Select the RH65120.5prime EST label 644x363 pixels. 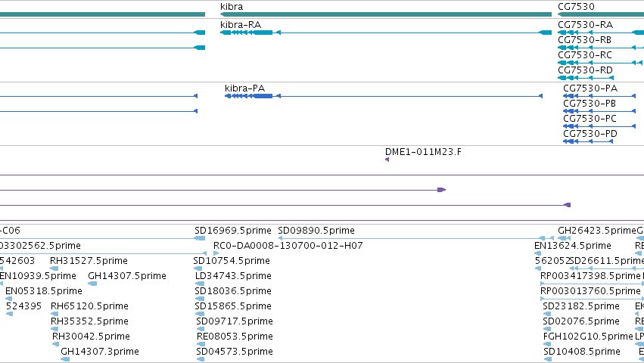[89, 306]
